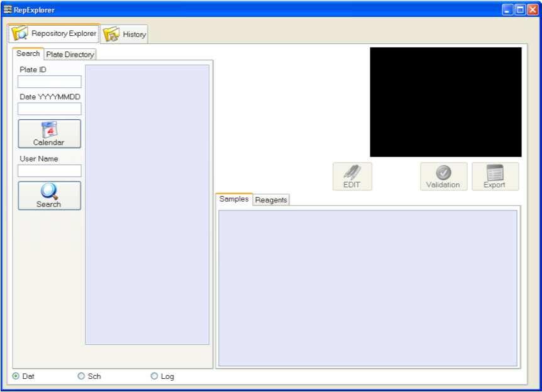Click the Validation button
This screenshot has height=392, width=542.
[443, 177]
